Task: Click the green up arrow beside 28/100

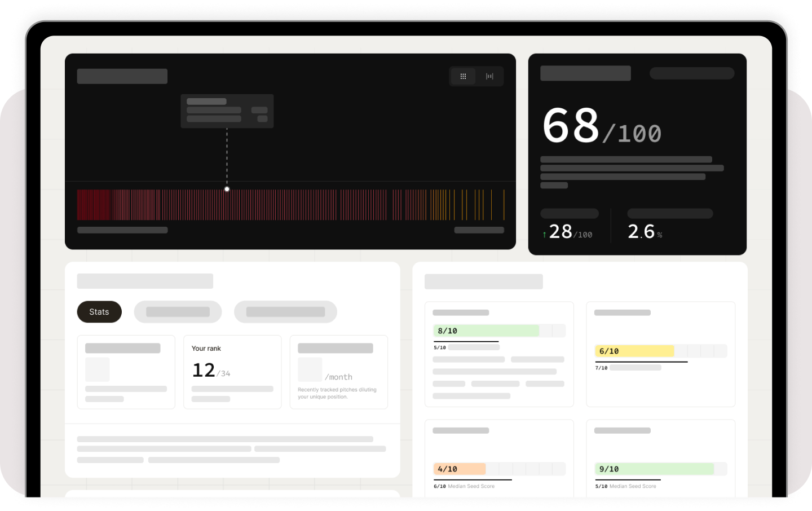Action: pos(544,234)
